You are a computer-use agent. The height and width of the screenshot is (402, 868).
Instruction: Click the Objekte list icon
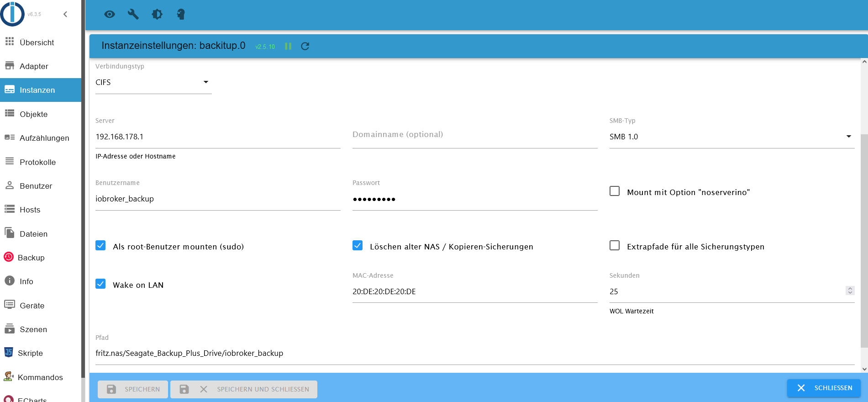click(10, 114)
